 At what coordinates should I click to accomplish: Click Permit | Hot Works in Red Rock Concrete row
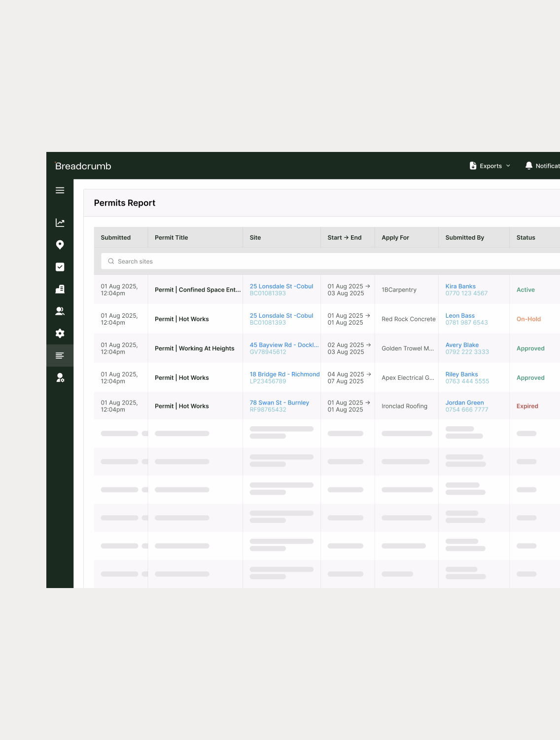pos(182,319)
